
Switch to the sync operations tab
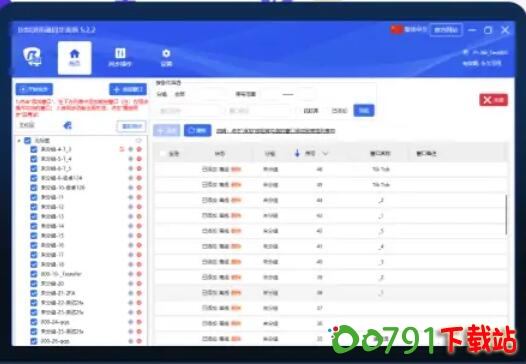click(120, 58)
